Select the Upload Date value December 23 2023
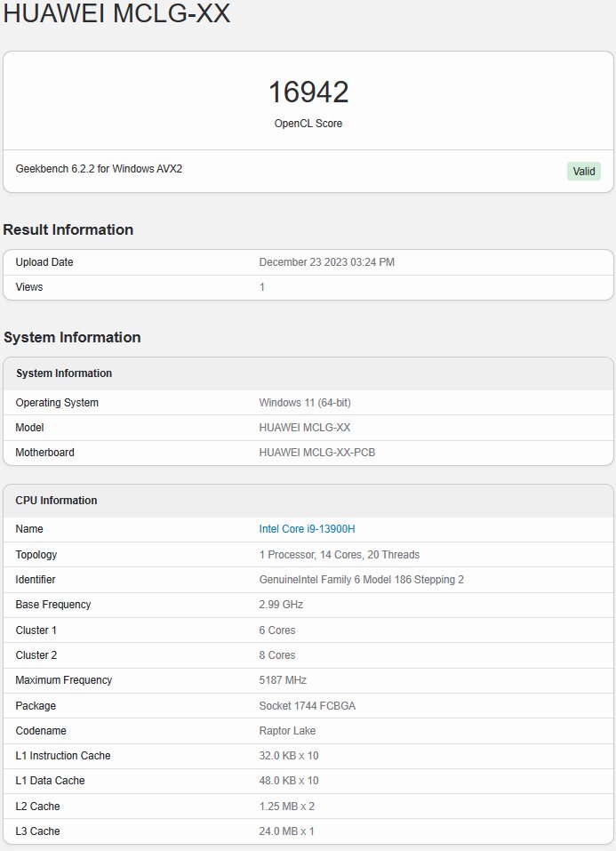Screen dimensions: 616x851 click(x=326, y=262)
